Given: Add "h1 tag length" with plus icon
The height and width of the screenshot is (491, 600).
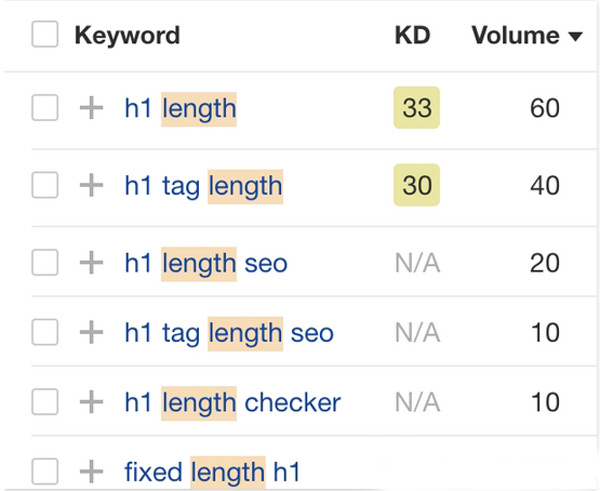Looking at the screenshot, I should click(x=91, y=185).
